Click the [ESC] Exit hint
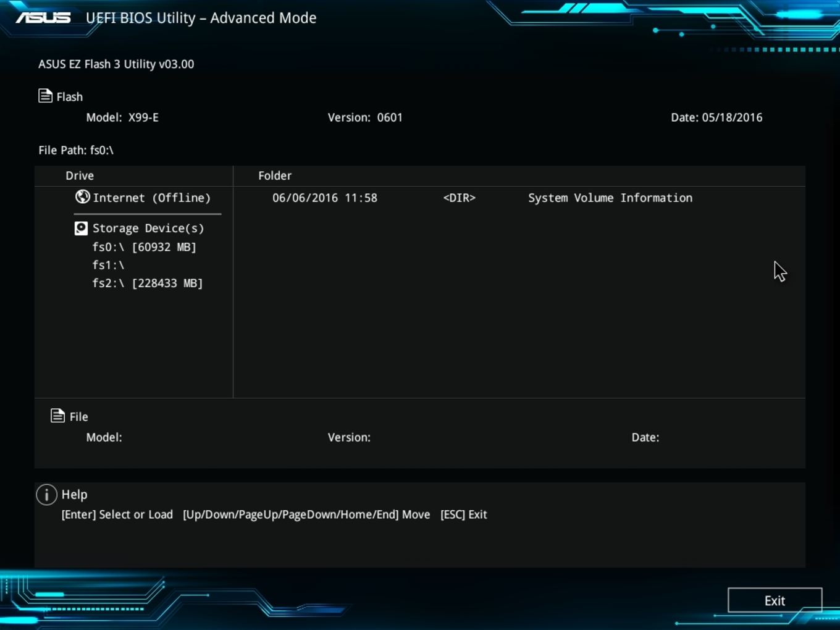This screenshot has height=630, width=840. tap(464, 514)
